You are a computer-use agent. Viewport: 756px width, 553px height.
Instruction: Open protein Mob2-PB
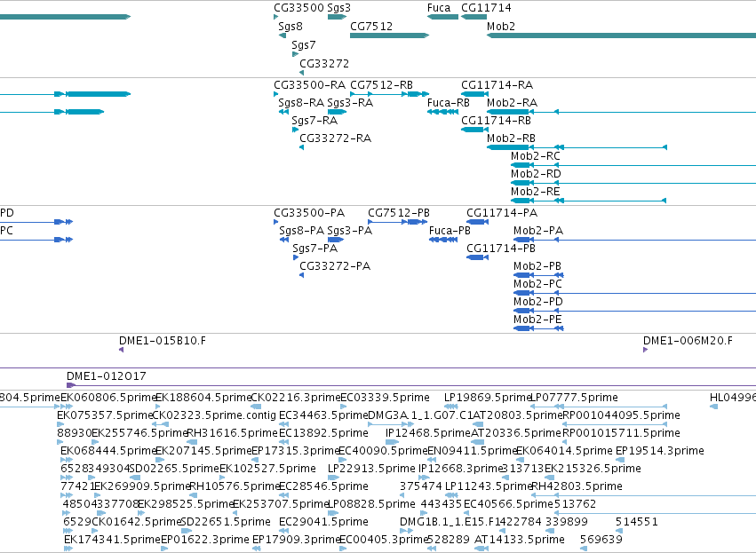(x=537, y=266)
